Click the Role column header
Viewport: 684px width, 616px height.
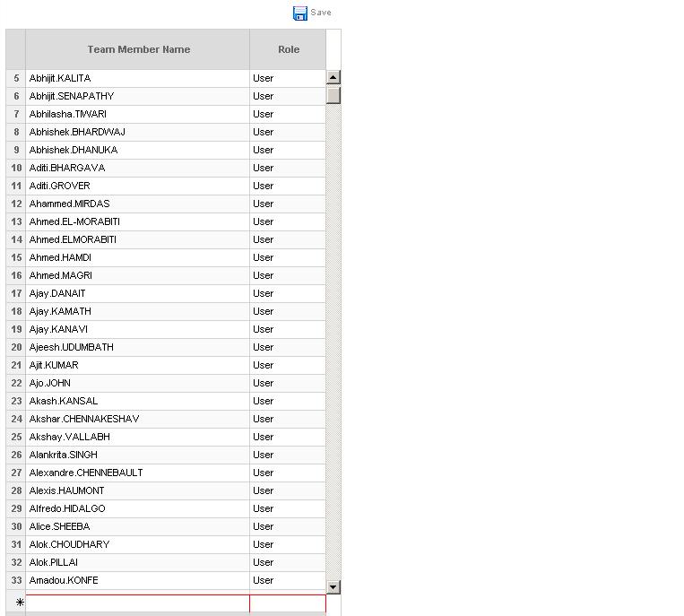tap(288, 49)
